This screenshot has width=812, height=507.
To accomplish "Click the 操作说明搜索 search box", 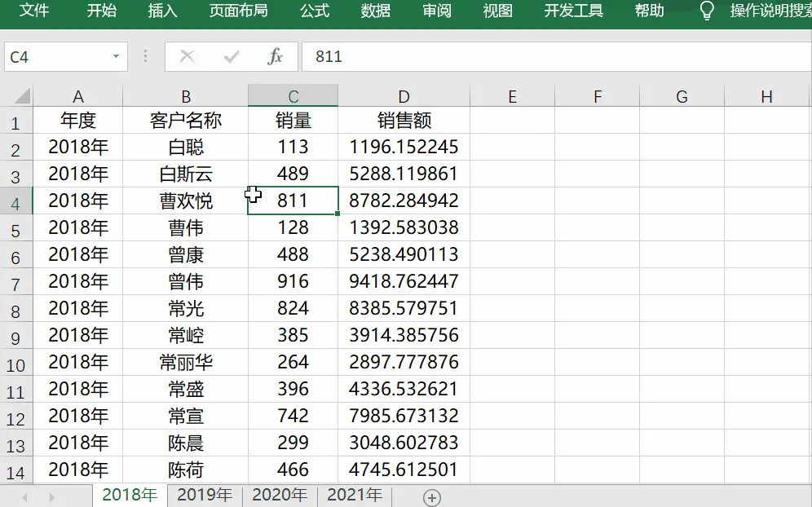I will coord(770,11).
